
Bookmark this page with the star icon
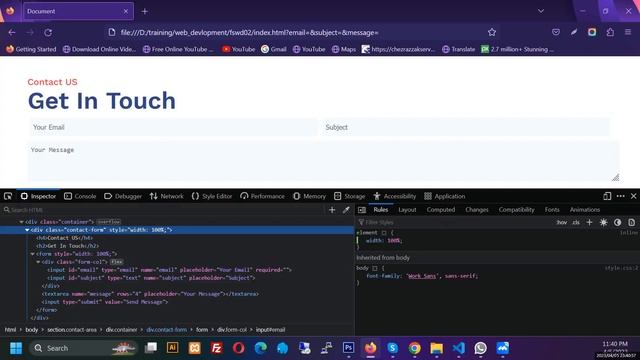coord(492,32)
